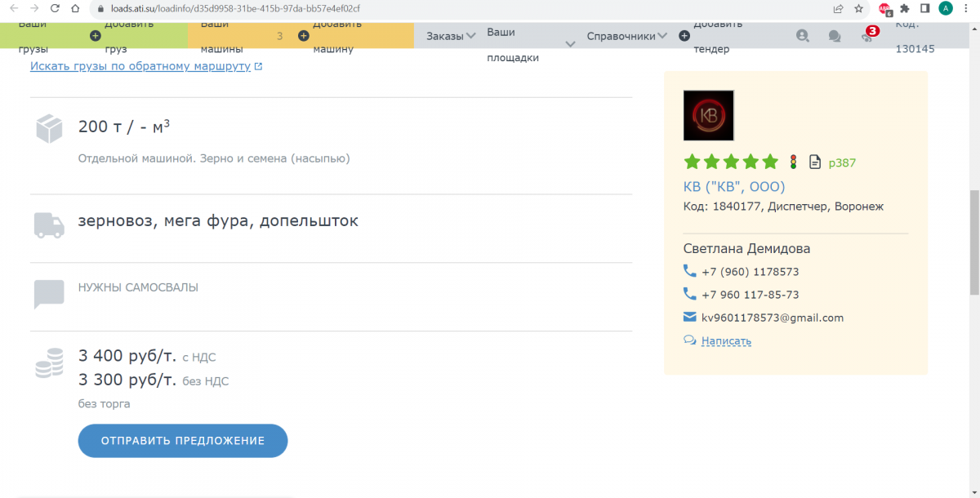Open notifications icon with red badge 3
Image resolution: width=980 pixels, height=498 pixels.
867,36
